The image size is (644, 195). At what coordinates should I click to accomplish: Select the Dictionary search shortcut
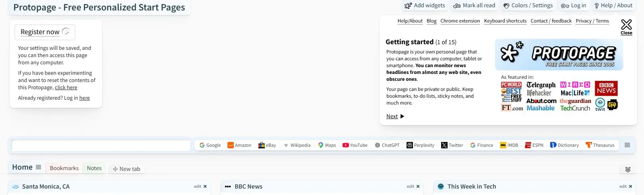coord(564,146)
